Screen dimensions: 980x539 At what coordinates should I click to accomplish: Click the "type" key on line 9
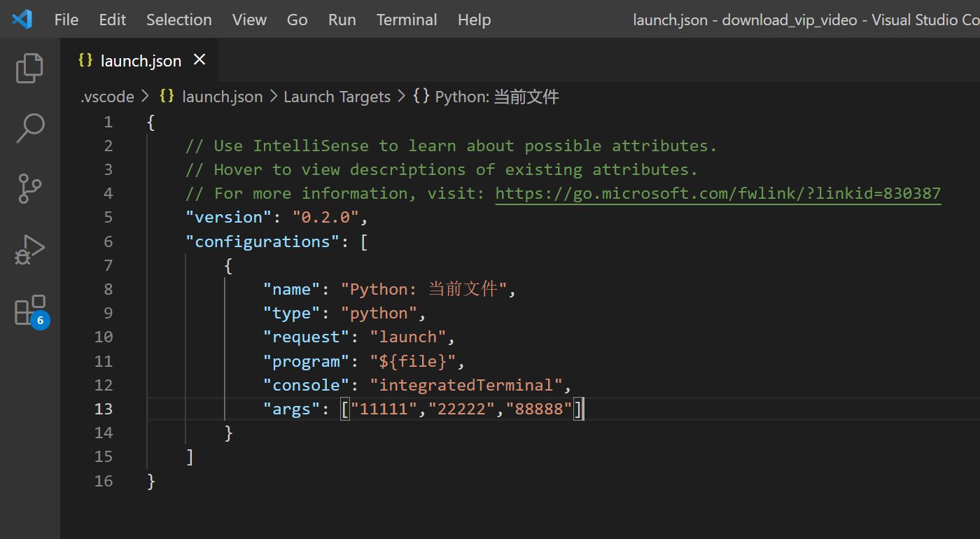click(x=292, y=313)
